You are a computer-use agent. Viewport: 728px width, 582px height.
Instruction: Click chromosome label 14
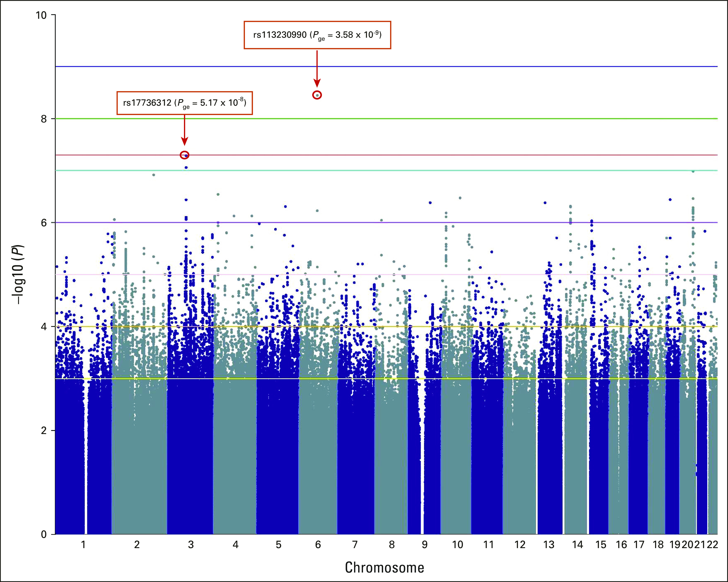pyautogui.click(x=577, y=544)
